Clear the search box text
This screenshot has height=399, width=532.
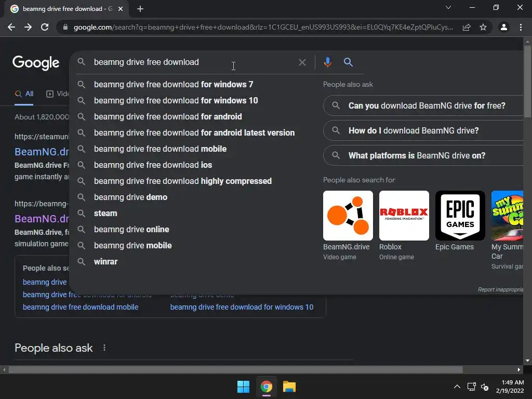click(x=302, y=62)
